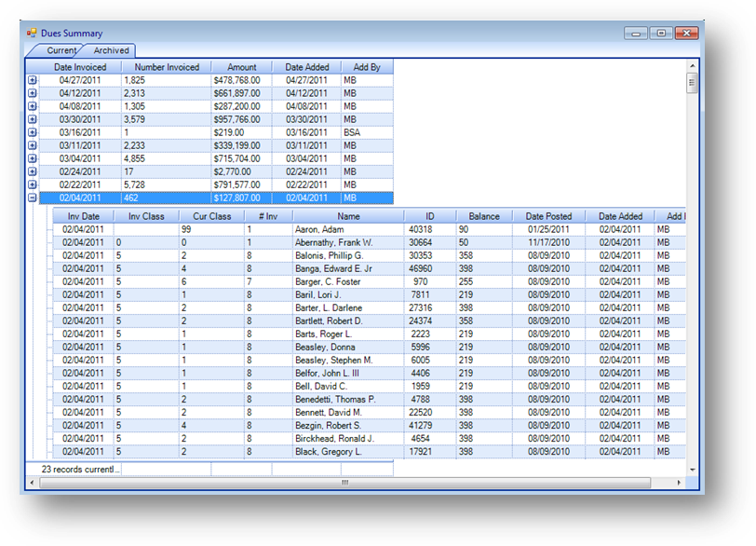The width and height of the screenshot is (756, 546).
Task: Expand the 03/16/2011 invoice row
Action: pyautogui.click(x=33, y=132)
